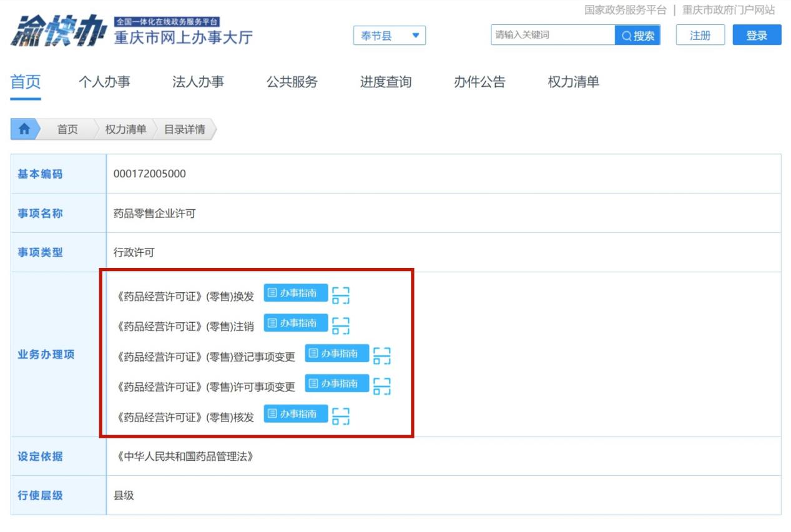Open QR code for 注销 item
Image resolution: width=791 pixels, height=532 pixels.
[340, 325]
